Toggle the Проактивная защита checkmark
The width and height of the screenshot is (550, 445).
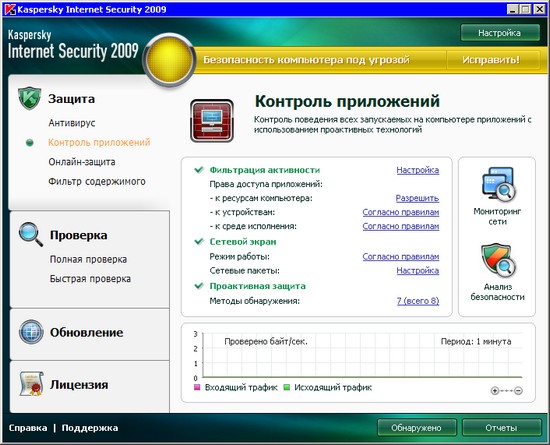pos(199,286)
